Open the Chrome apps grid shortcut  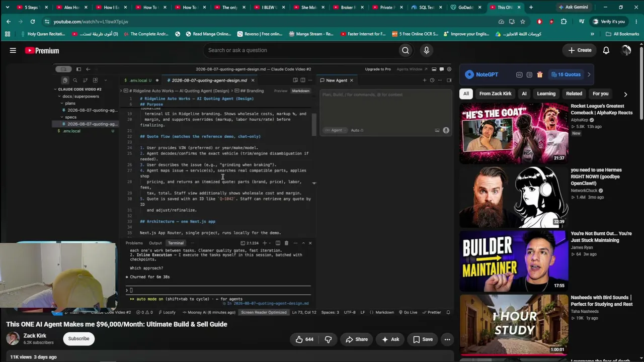8,34
